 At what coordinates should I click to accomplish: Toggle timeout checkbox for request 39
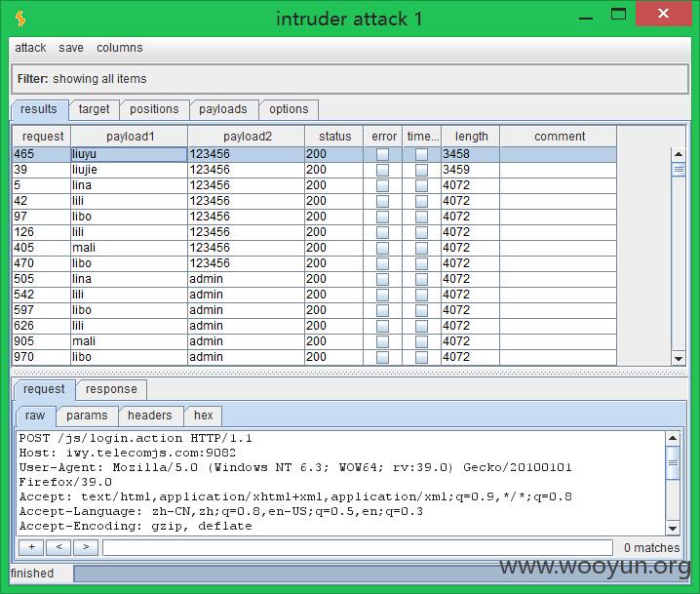point(421,170)
